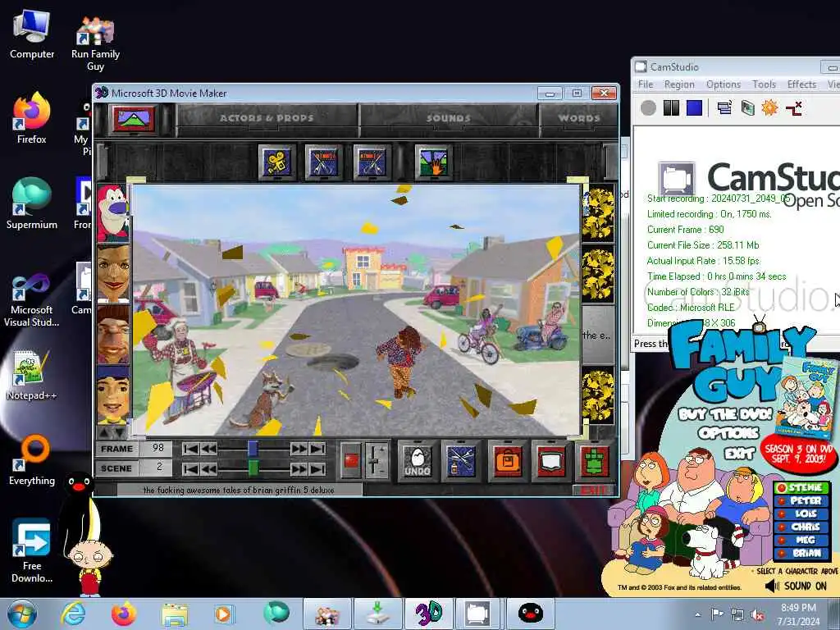Open the map icon in the bottom toolbar

pyautogui.click(x=551, y=461)
